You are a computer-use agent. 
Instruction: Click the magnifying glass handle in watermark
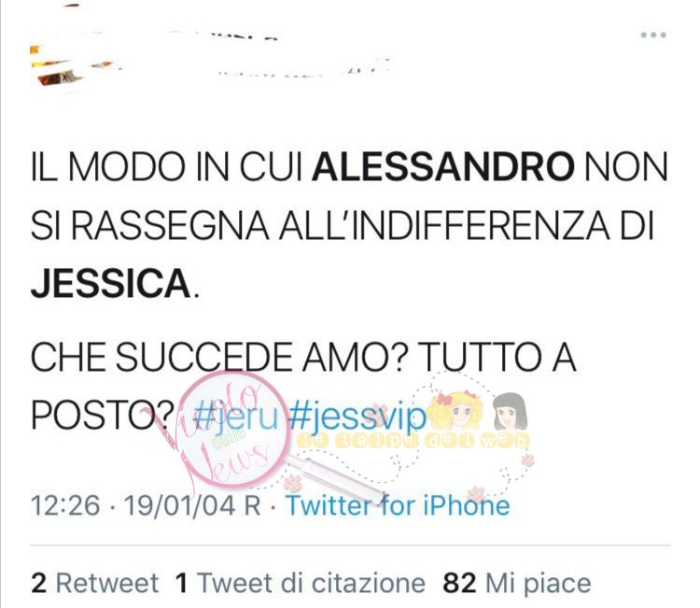pyautogui.click(x=332, y=474)
